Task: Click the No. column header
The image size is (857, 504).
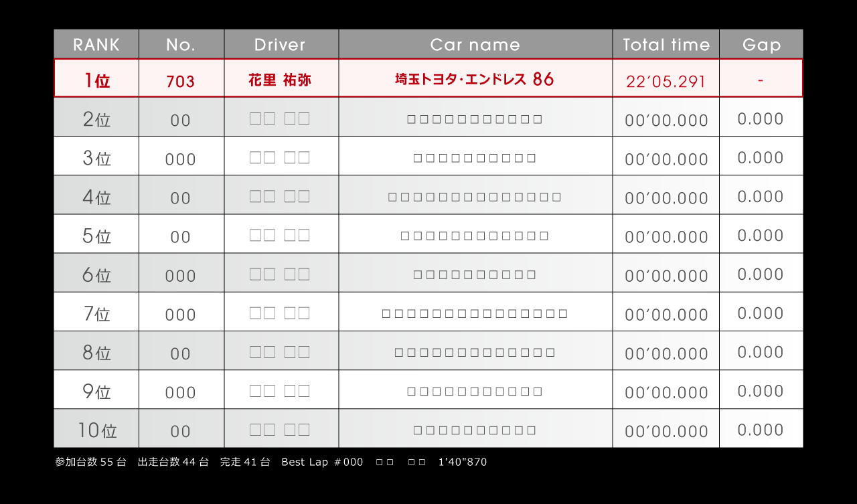Action: coord(181,44)
